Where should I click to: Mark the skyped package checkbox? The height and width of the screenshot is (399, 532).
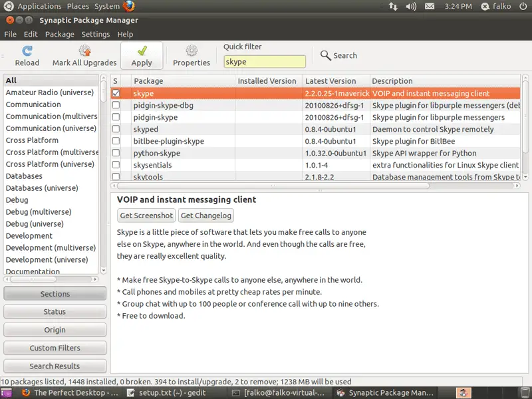[x=116, y=129]
